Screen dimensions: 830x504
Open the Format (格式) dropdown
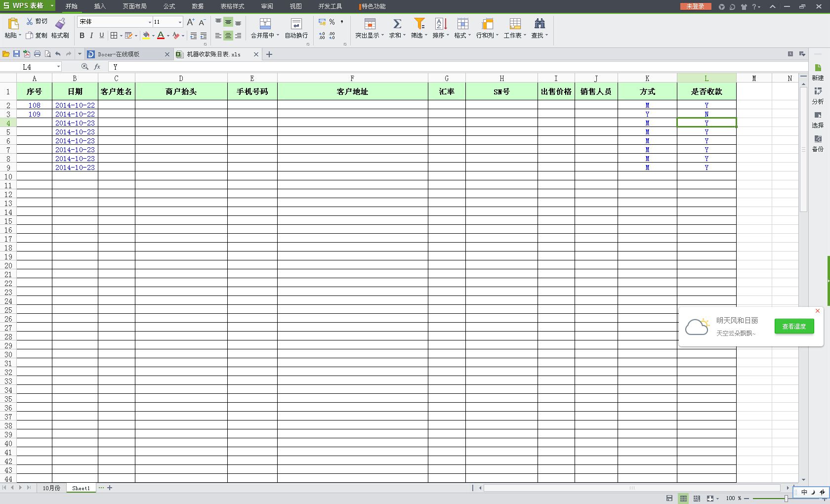462,36
